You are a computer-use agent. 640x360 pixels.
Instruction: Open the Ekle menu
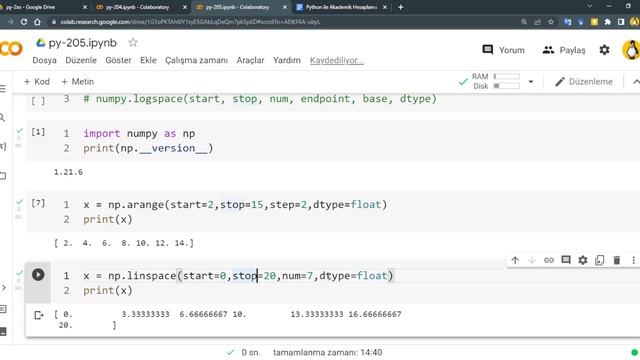pos(148,60)
